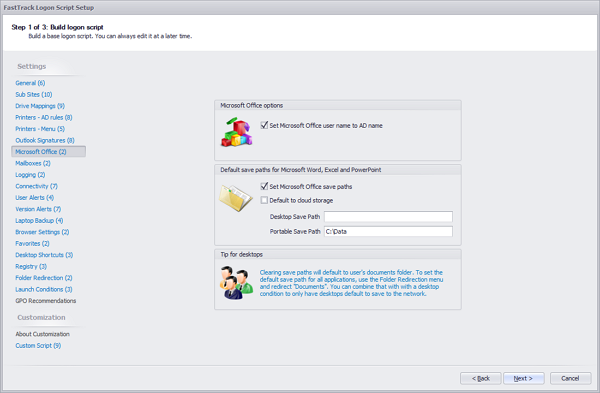Screen dimensions: 600x393
Task: Open the Sub Sites (10) settings page
Action: click(34, 95)
